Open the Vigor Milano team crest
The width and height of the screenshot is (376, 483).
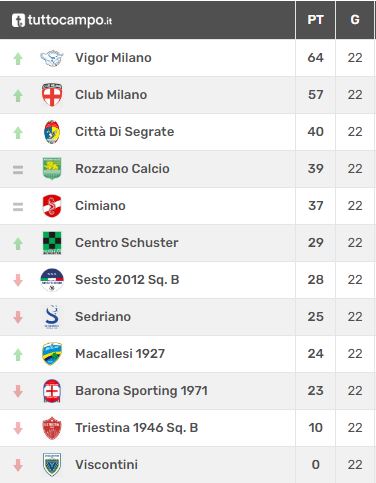(52, 58)
